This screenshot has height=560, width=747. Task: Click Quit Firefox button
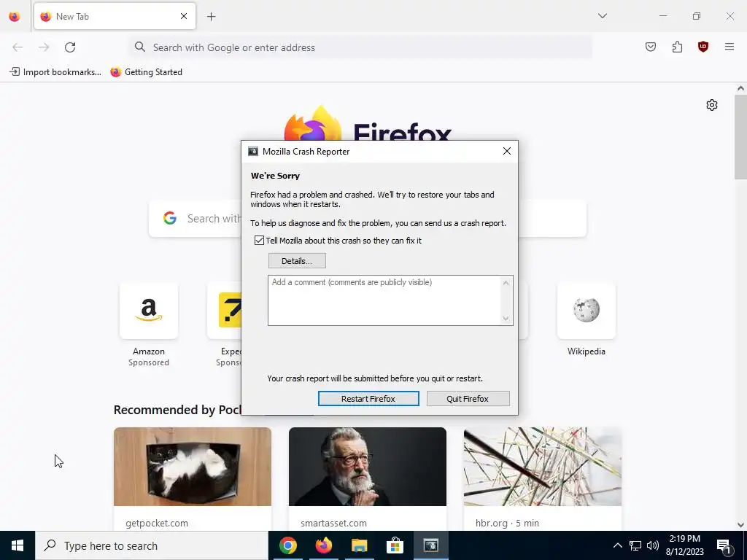point(468,399)
